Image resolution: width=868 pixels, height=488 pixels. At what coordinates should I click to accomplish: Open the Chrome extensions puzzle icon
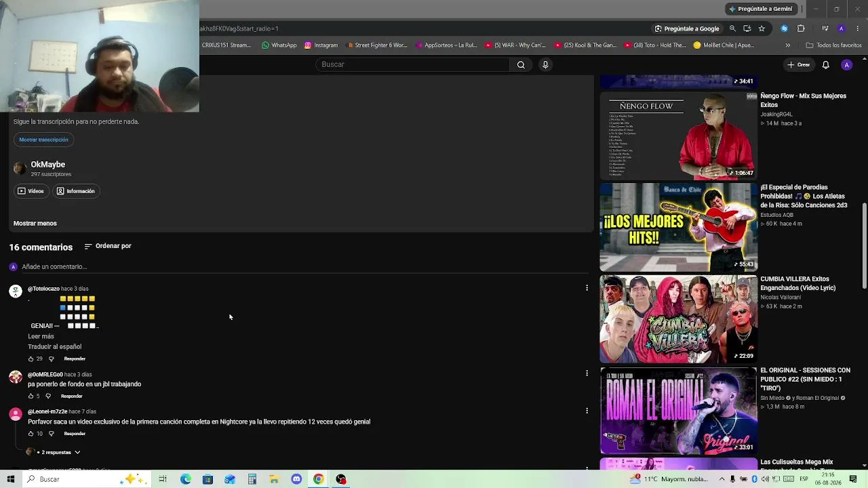[x=801, y=28]
